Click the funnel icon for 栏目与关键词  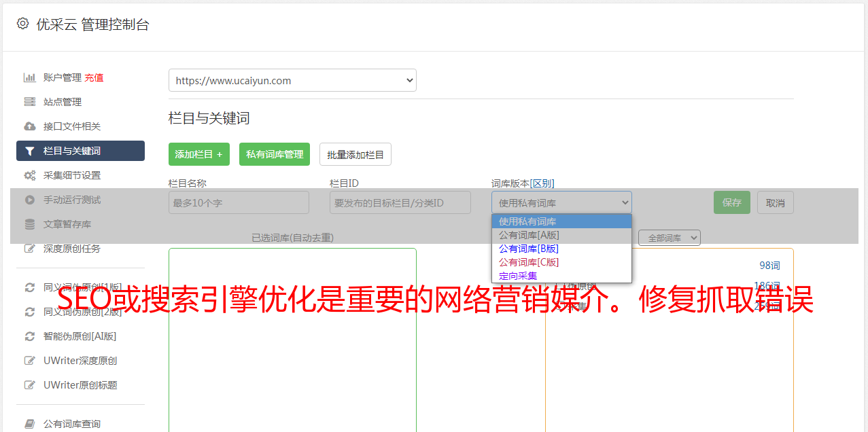(x=30, y=151)
